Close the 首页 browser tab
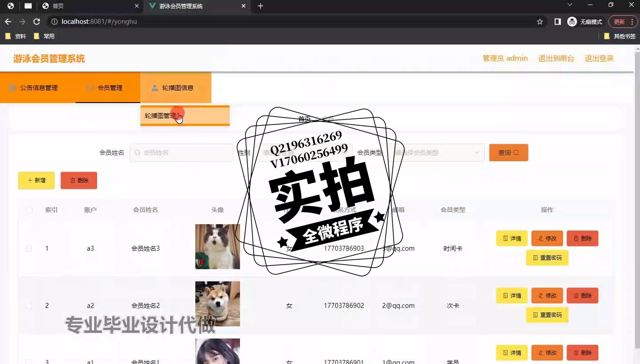The height and width of the screenshot is (364, 640). click(137, 6)
